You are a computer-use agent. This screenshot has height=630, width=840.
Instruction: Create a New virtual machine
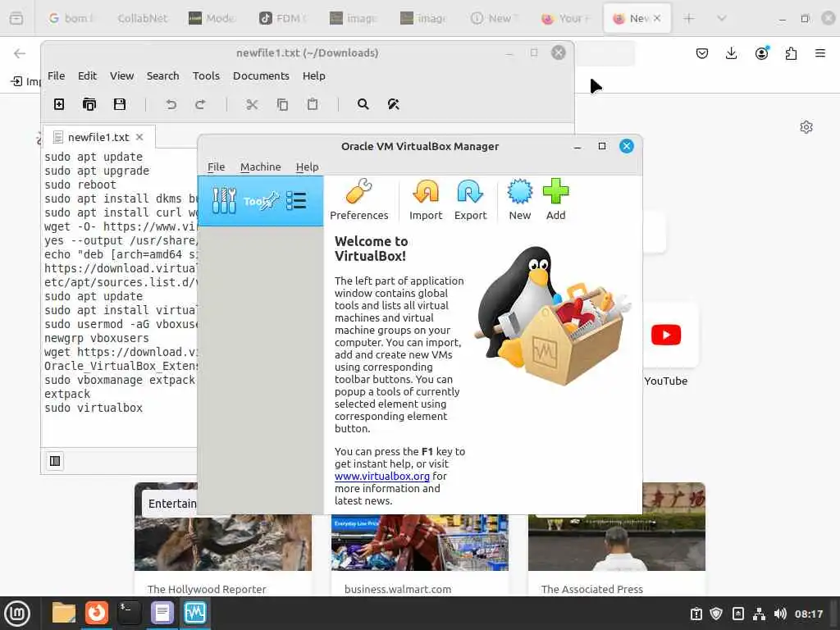(x=519, y=200)
